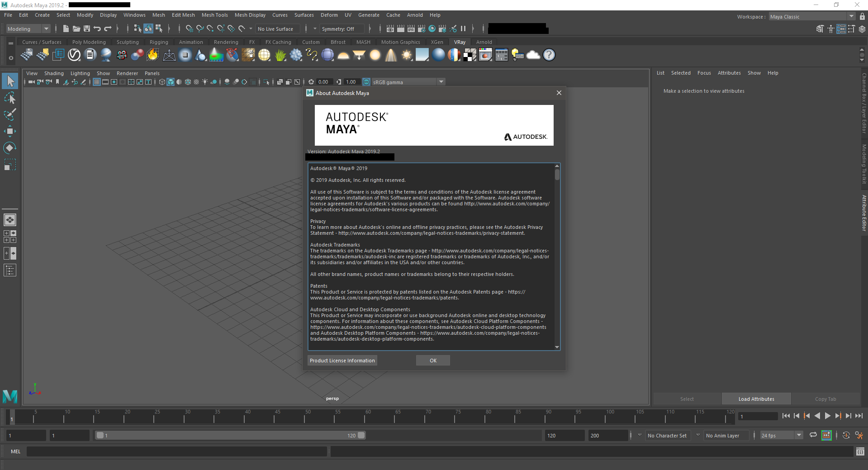
Task: Click the single-pane layout icon
Action: (10, 220)
